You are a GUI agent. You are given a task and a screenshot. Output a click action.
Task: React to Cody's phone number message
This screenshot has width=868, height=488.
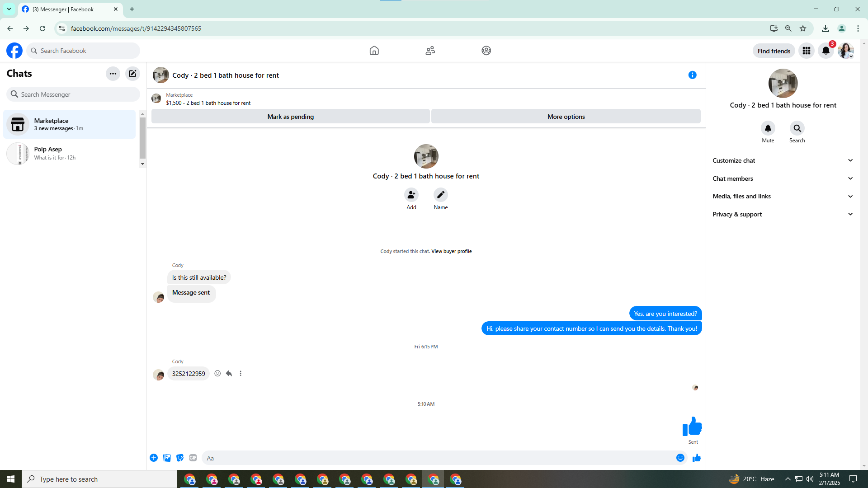(217, 373)
